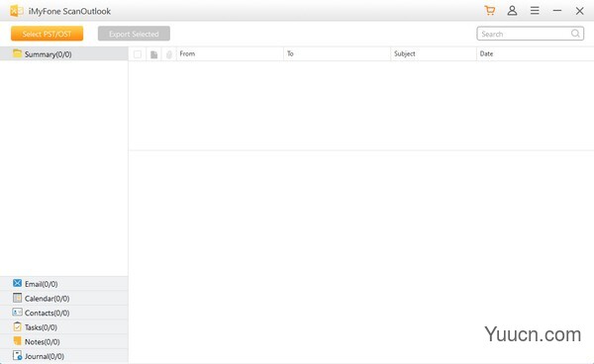Screen dimensions: 594x364
Task: Click the Select PST/OST button
Action: coord(47,34)
